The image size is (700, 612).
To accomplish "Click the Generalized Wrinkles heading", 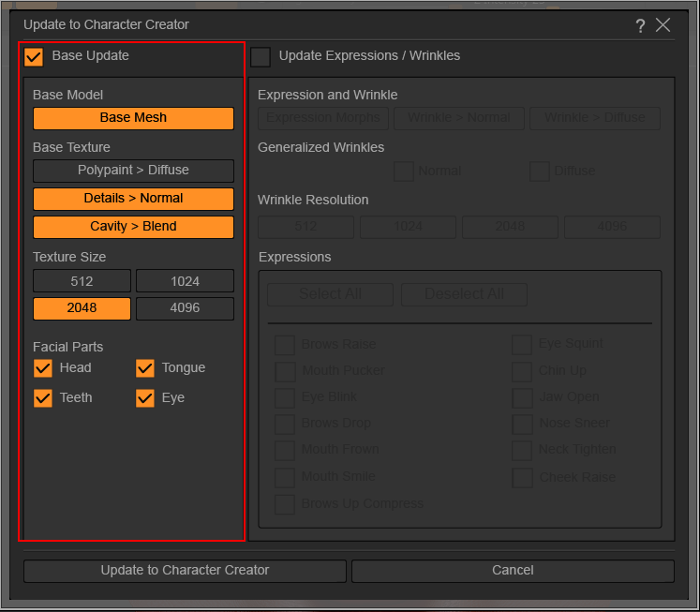I will (x=320, y=147).
